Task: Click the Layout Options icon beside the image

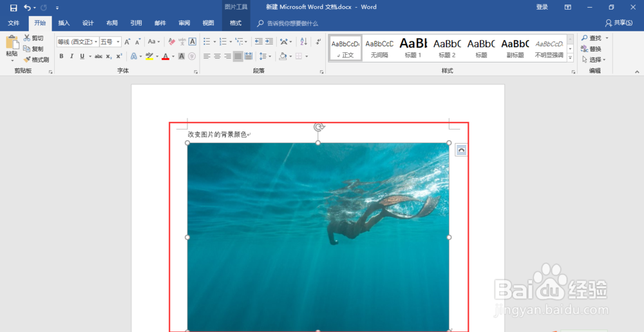Action: tap(461, 150)
